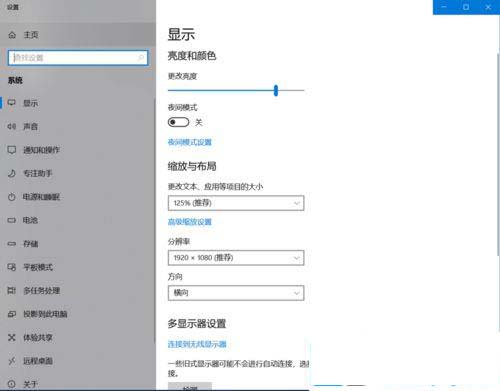Expand the 横向 orientation dropdown
Viewport: 500px width, 391px height.
point(236,293)
